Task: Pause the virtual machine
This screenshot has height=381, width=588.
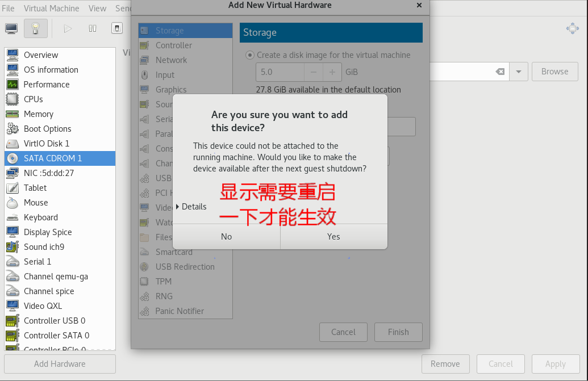Action: pos(93,28)
